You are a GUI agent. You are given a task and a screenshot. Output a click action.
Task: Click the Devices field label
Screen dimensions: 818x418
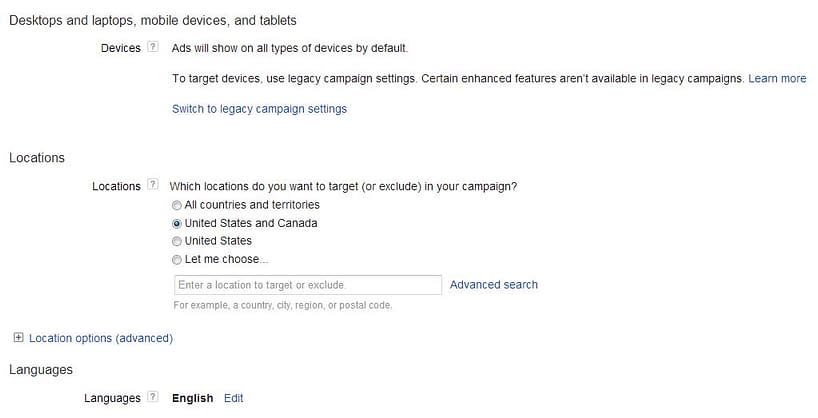click(x=121, y=48)
